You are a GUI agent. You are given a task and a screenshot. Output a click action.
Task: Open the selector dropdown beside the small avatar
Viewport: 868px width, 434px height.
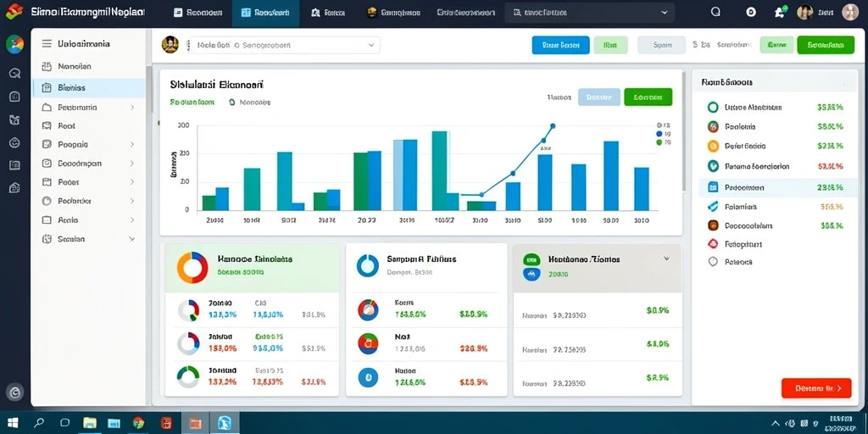285,46
